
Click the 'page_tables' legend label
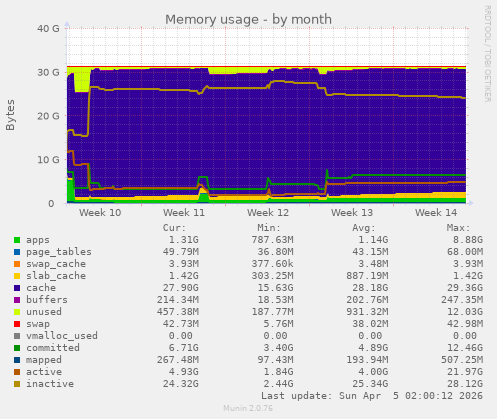pyautogui.click(x=59, y=252)
